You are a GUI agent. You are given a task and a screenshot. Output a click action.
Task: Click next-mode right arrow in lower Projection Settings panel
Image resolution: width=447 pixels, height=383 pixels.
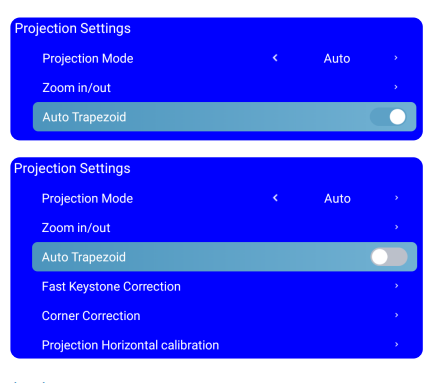point(396,198)
